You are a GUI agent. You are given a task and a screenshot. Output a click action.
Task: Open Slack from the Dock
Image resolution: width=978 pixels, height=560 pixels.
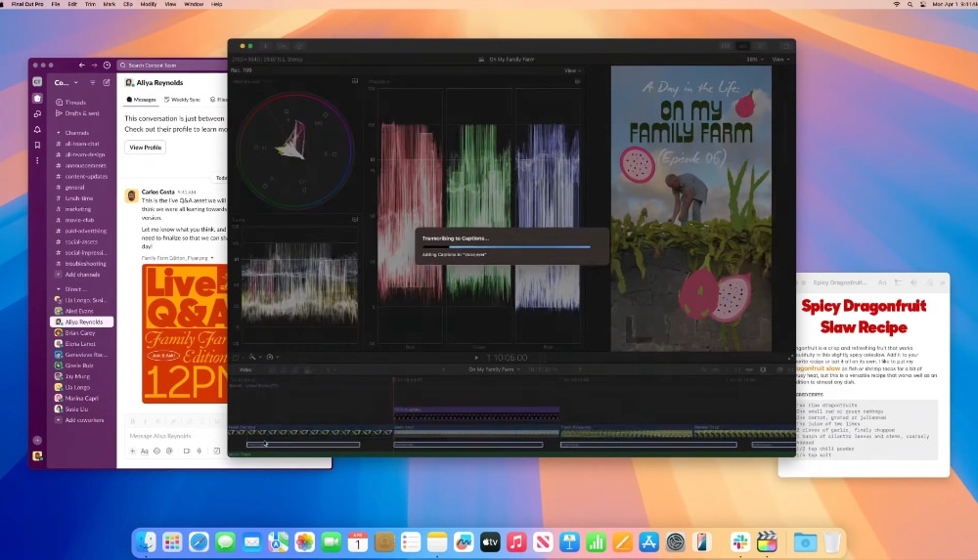pyautogui.click(x=740, y=541)
